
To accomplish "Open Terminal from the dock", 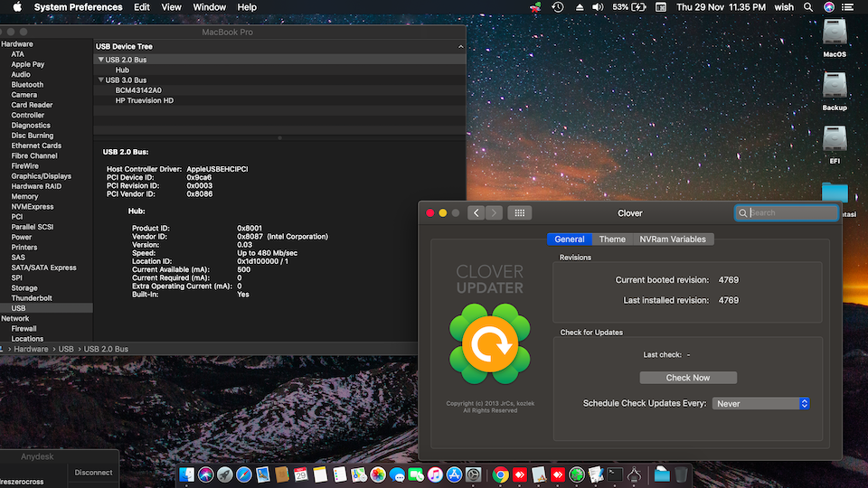I will coord(615,474).
